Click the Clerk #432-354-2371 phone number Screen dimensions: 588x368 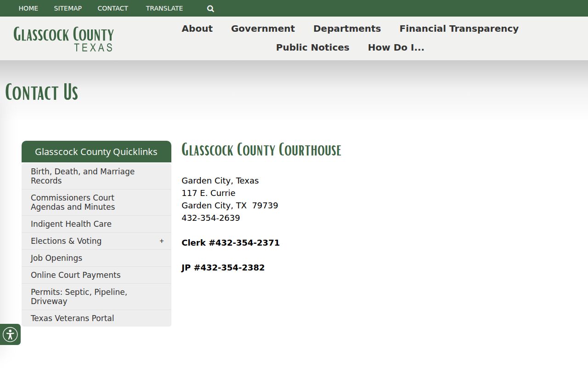coord(231,242)
